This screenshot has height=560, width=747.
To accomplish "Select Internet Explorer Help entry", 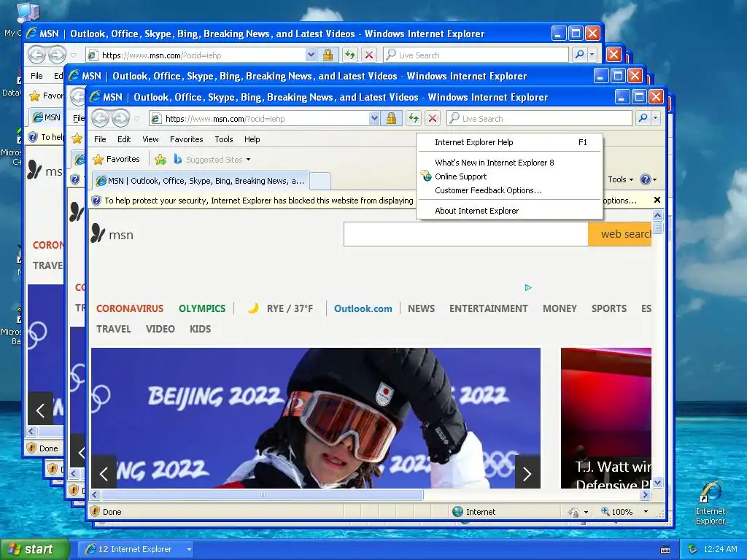I will 510,142.
